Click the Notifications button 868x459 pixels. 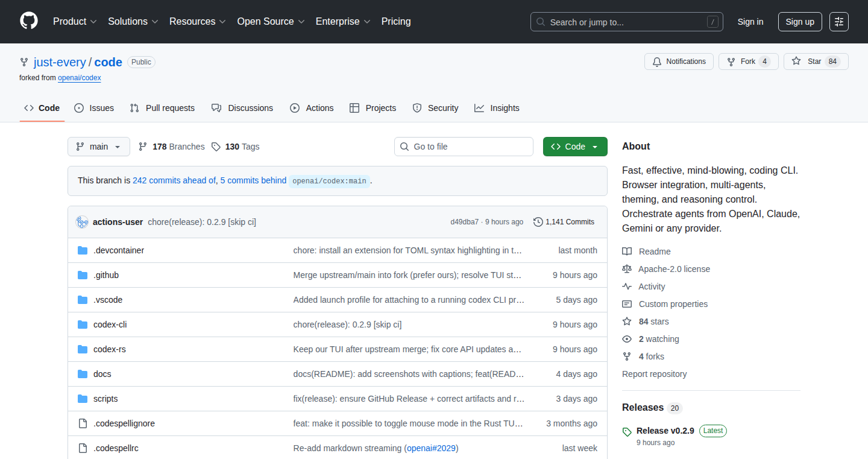point(679,62)
